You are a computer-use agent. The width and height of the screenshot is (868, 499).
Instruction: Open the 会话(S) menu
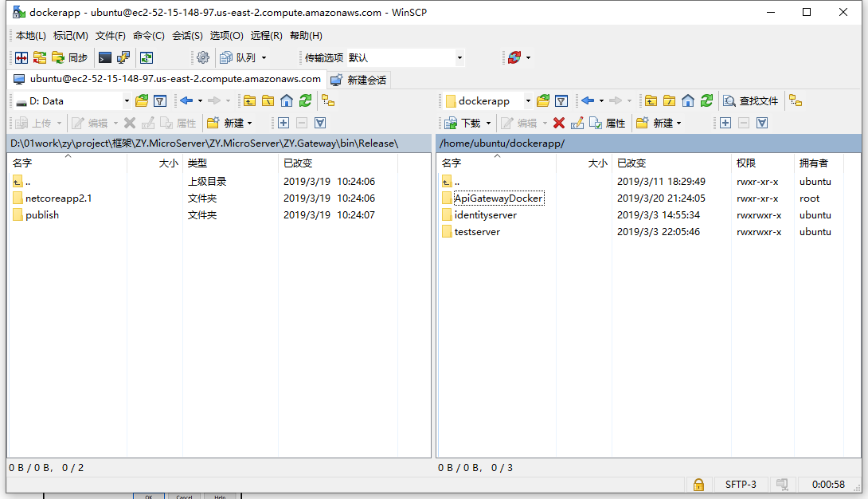point(187,35)
